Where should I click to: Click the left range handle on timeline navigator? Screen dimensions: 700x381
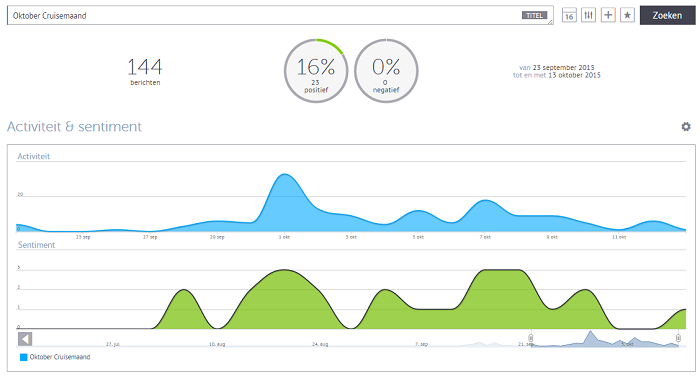point(531,338)
